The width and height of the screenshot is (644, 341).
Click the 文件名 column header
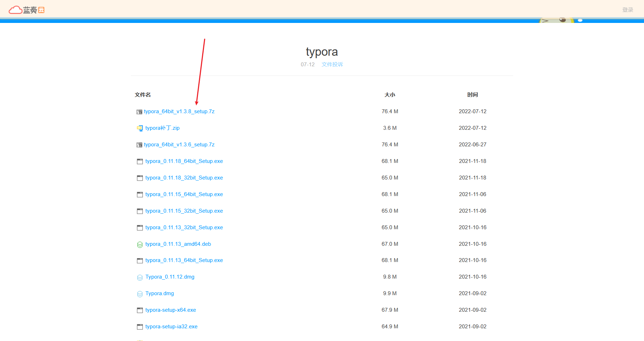click(x=143, y=95)
